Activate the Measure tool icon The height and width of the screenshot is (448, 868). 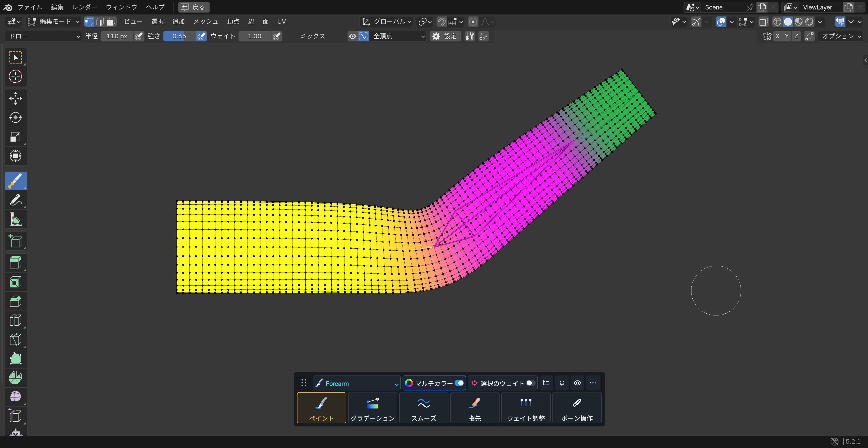point(16,219)
